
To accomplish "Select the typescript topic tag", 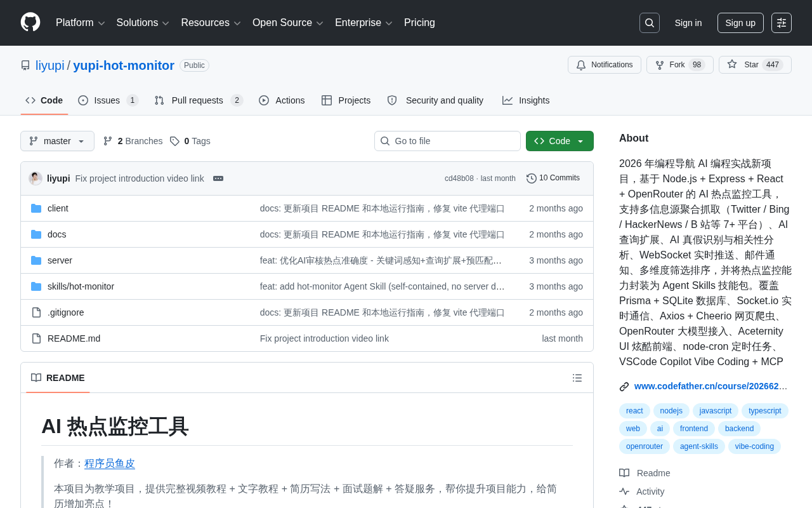I will coord(765,411).
